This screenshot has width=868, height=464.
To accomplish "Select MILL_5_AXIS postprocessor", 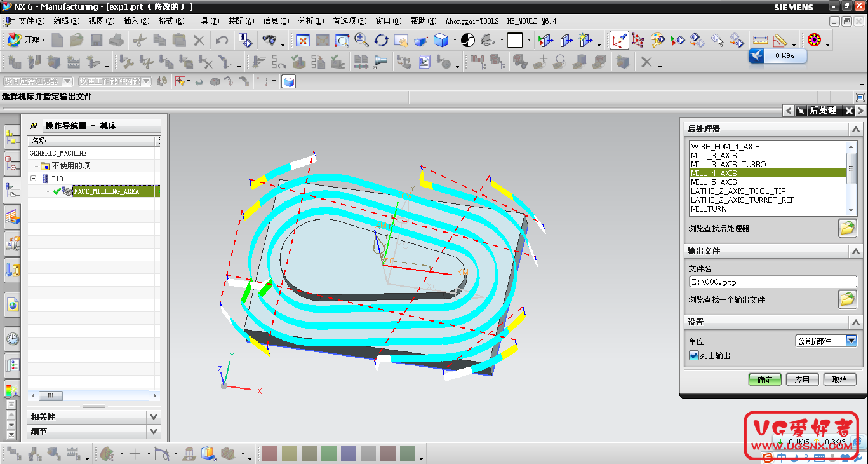I will coord(768,182).
